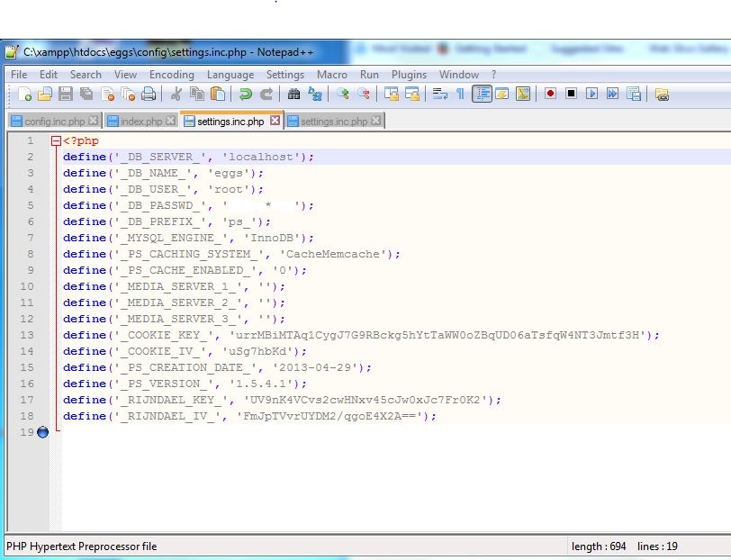Open the Replace dialog icon
The width and height of the screenshot is (731, 560).
pyautogui.click(x=315, y=95)
